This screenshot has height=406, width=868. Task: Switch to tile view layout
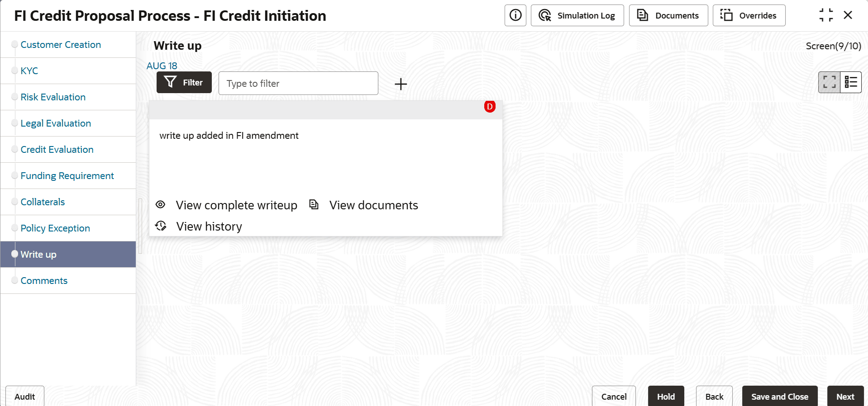point(829,82)
